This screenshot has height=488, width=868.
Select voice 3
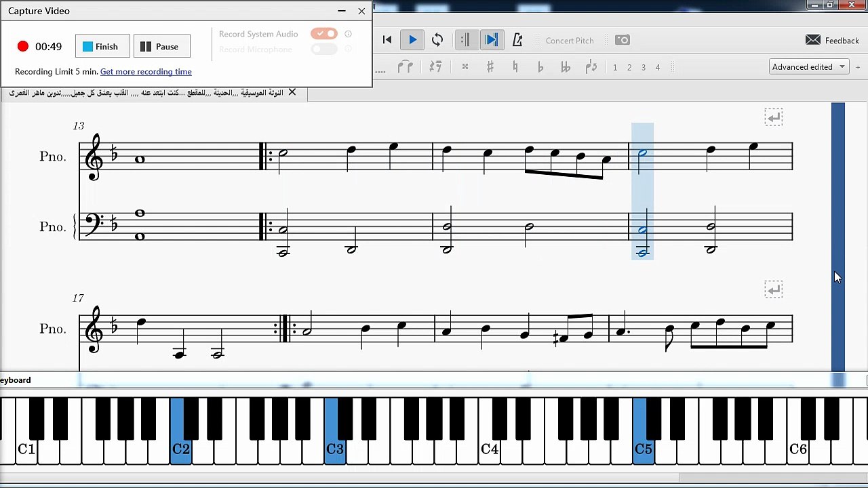point(644,67)
